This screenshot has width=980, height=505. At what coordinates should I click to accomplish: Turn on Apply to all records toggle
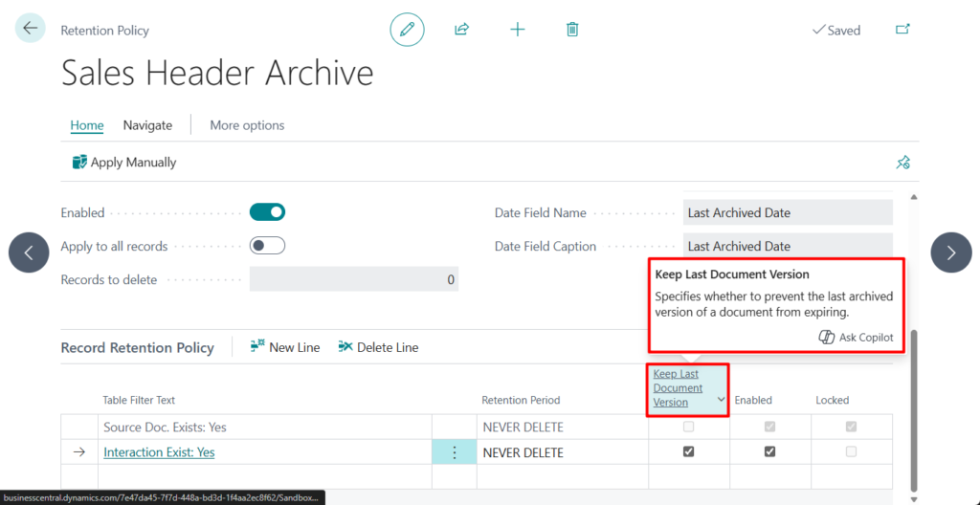[267, 246]
